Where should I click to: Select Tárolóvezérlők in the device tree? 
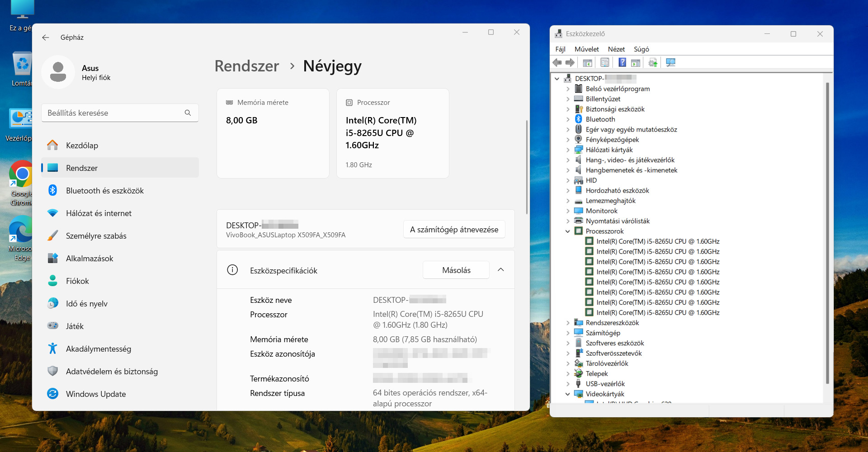pos(607,363)
